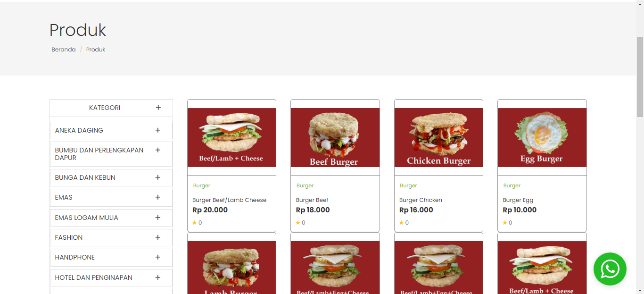The width and height of the screenshot is (644, 294).
Task: Expand the HOTEL DAN PENGINAPAN category
Action: pos(158,277)
